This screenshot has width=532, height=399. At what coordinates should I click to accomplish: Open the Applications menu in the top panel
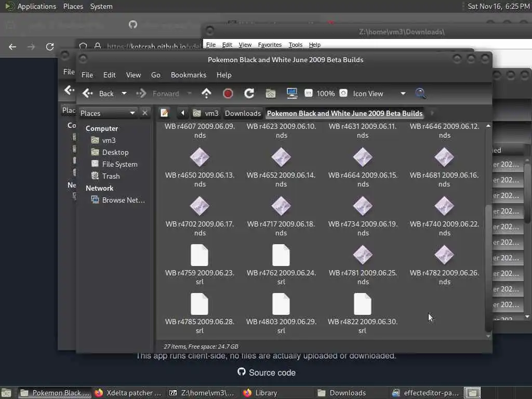pyautogui.click(x=31, y=6)
